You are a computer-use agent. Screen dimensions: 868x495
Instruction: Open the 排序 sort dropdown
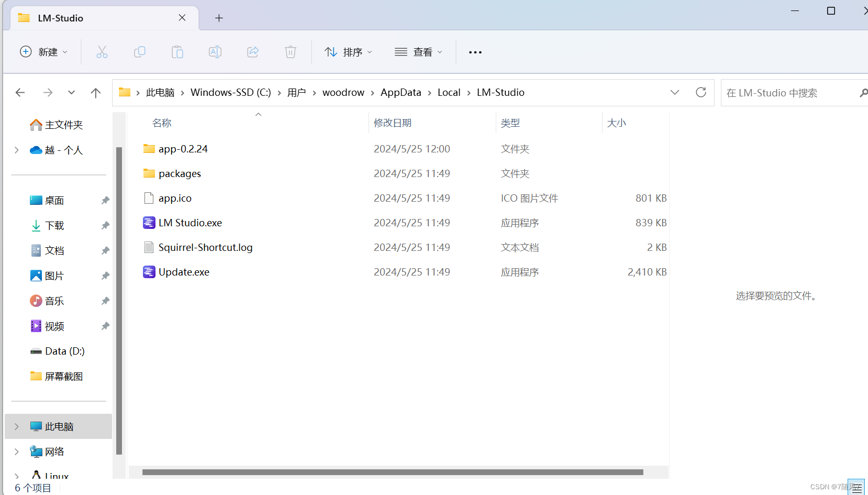click(x=348, y=52)
